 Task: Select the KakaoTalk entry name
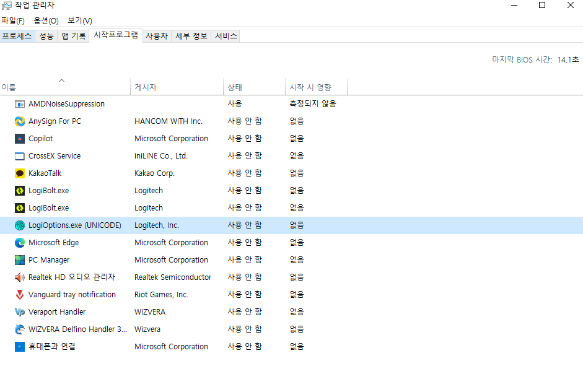(45, 173)
